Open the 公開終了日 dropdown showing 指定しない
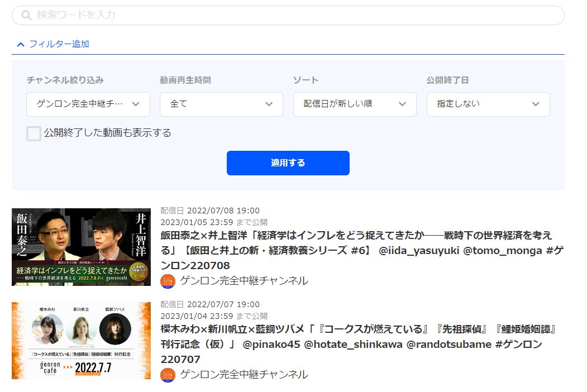587x392 pixels. [x=488, y=104]
